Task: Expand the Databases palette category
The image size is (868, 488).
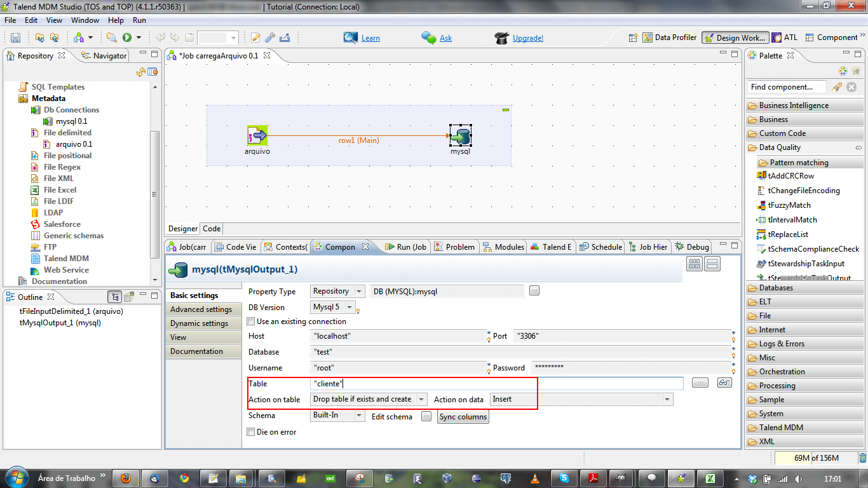Action: (x=776, y=288)
